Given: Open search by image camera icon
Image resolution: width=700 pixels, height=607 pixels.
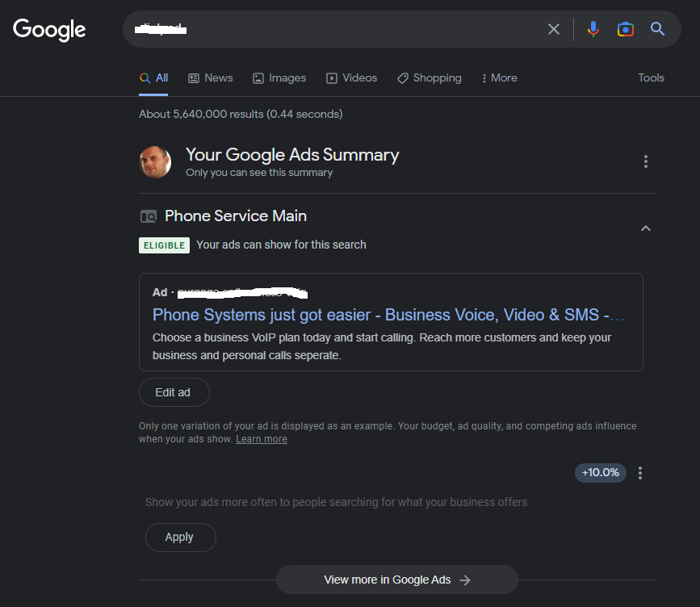Looking at the screenshot, I should (x=626, y=29).
